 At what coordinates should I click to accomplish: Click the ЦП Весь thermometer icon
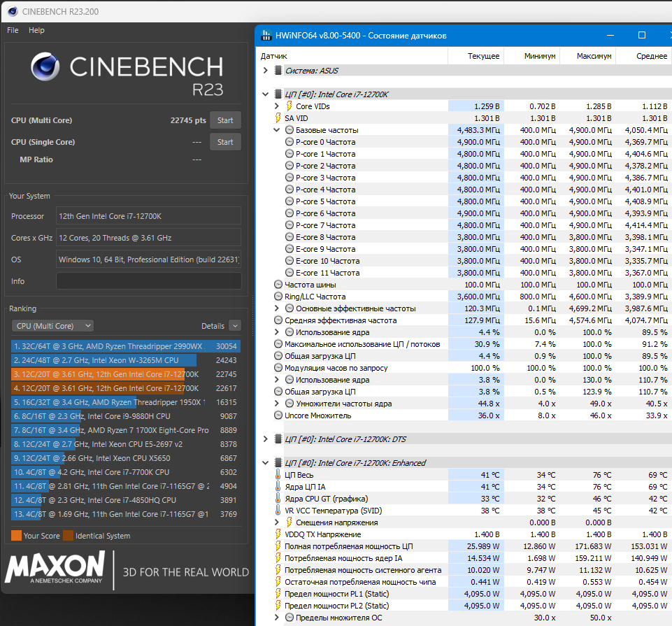(x=278, y=475)
